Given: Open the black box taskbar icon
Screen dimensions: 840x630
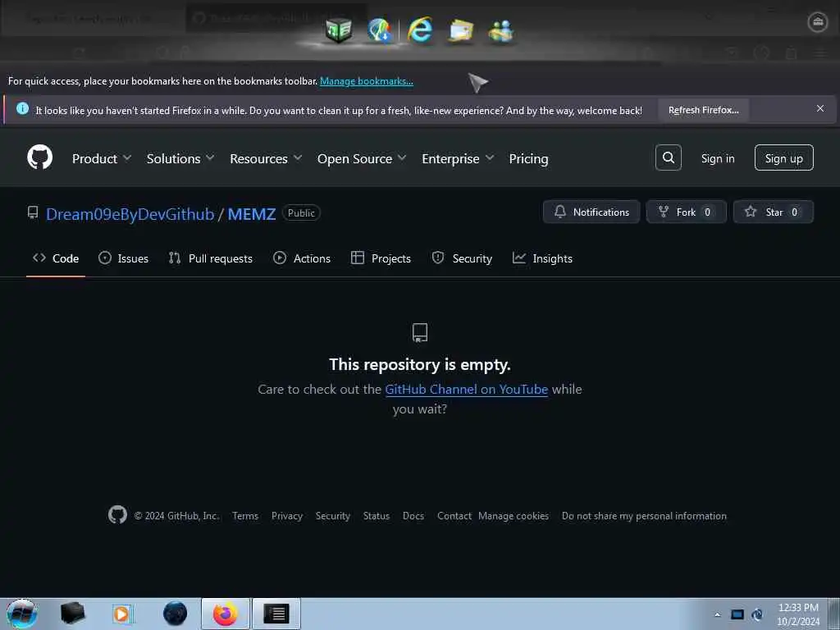Looking at the screenshot, I should click(x=72, y=614).
